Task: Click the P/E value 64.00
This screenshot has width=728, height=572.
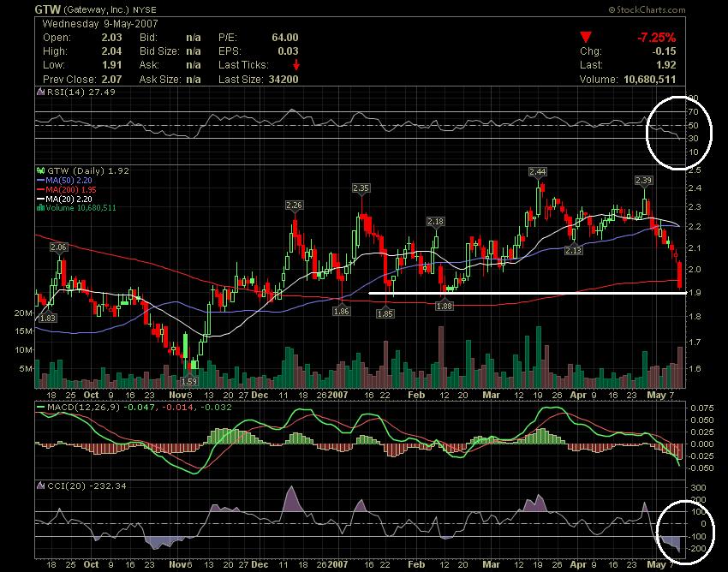Action: pos(285,38)
